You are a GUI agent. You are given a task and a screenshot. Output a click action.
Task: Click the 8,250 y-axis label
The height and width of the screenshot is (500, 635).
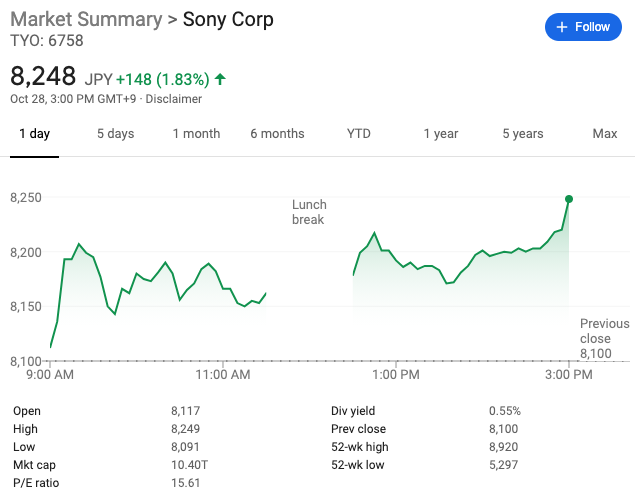[x=26, y=198]
